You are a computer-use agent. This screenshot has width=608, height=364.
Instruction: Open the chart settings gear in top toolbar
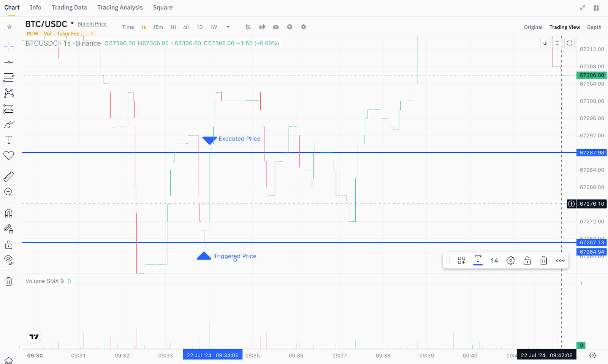[303, 27]
